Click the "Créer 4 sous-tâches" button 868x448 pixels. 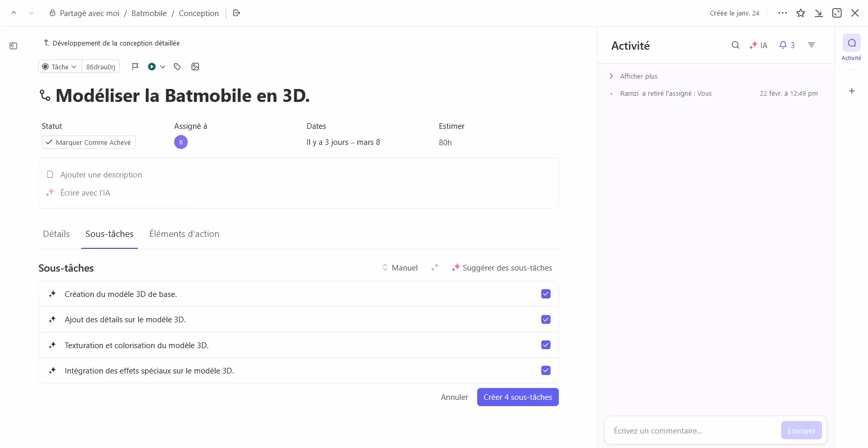(x=517, y=397)
